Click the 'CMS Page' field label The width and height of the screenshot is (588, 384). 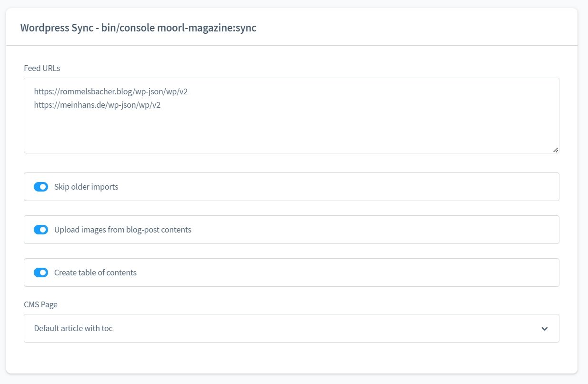[x=41, y=304]
